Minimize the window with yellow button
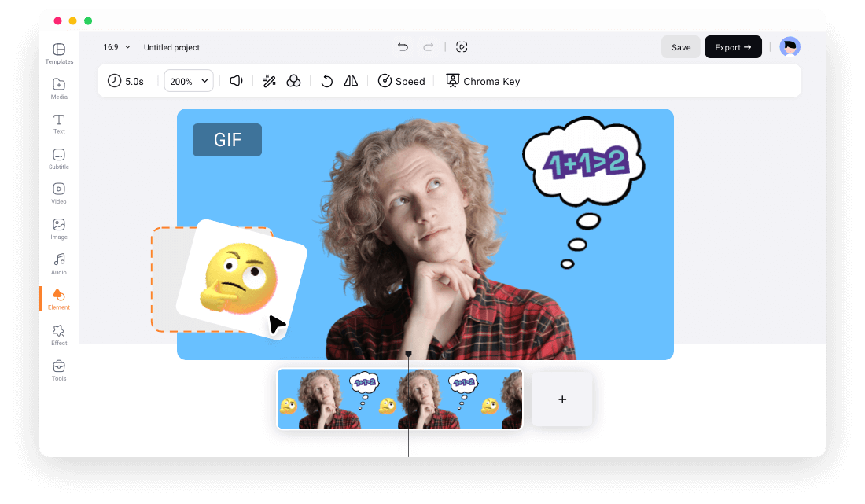 pos(73,21)
